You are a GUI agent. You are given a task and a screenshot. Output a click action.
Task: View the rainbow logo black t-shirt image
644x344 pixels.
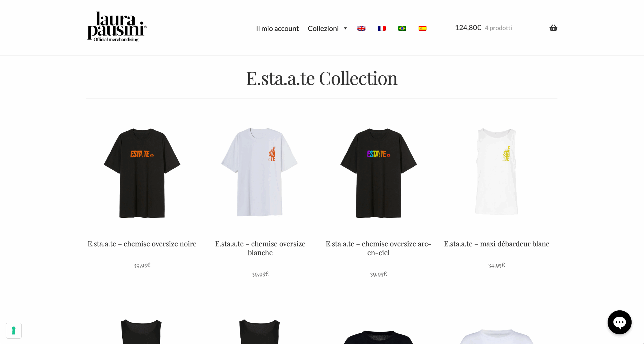[x=378, y=173]
